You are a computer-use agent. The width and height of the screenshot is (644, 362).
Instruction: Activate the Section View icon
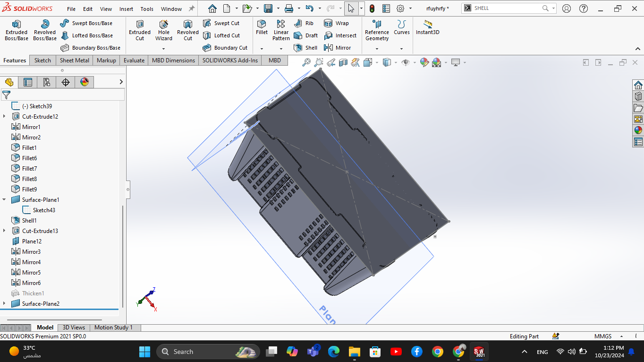pyautogui.click(x=344, y=62)
